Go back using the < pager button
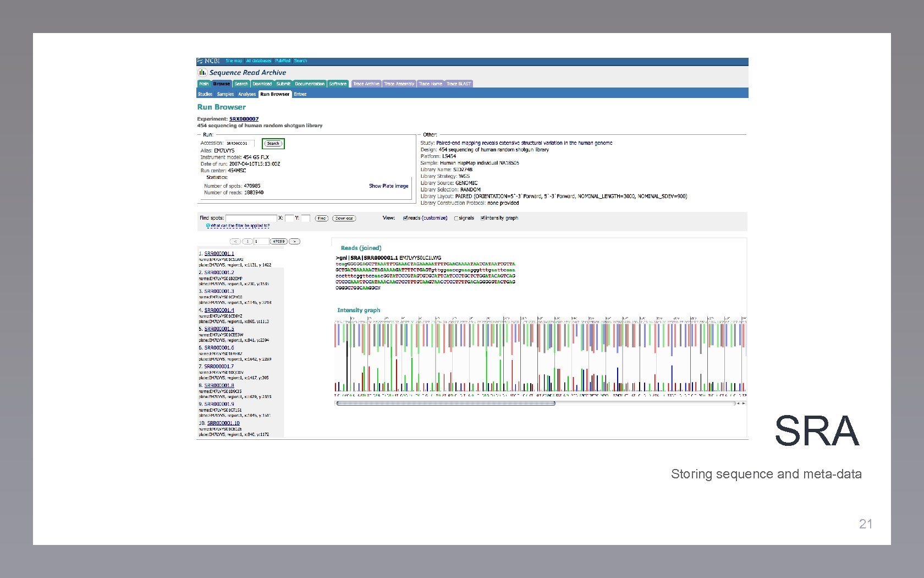The height and width of the screenshot is (578, 924). click(235, 241)
